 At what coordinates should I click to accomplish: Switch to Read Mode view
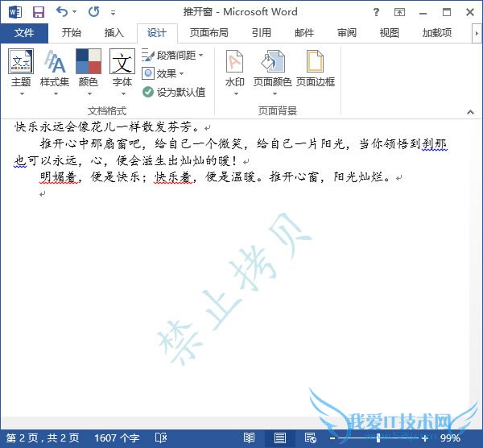pos(249,438)
